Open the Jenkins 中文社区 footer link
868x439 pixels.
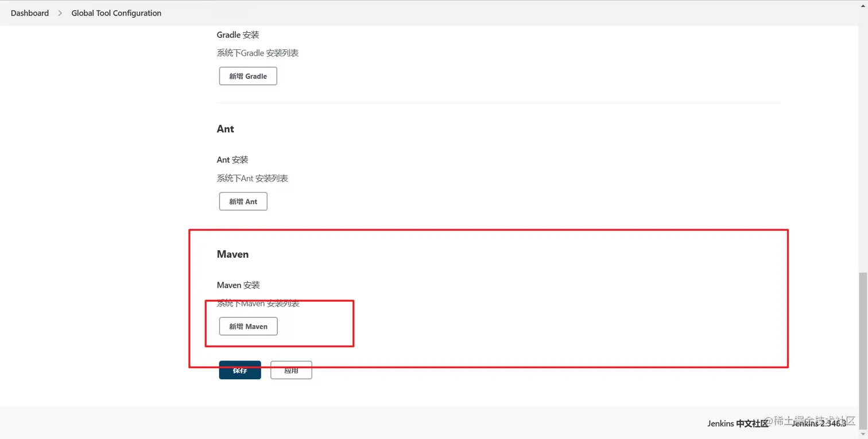pos(738,424)
